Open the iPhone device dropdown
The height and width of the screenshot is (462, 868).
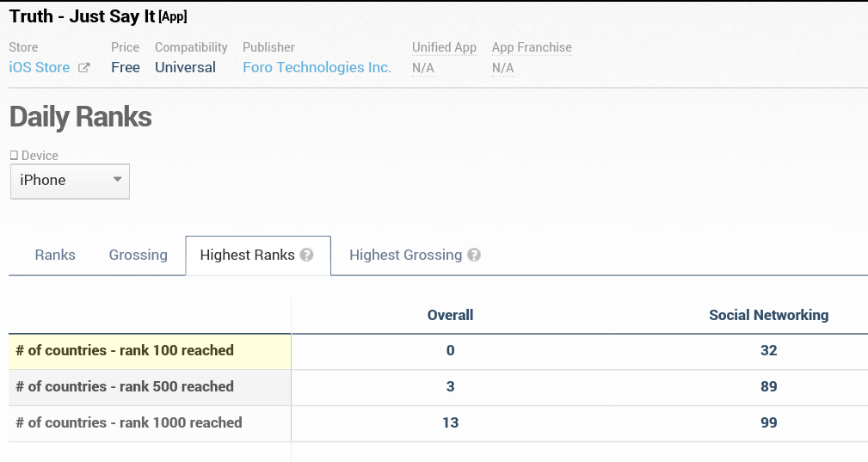tap(62, 181)
